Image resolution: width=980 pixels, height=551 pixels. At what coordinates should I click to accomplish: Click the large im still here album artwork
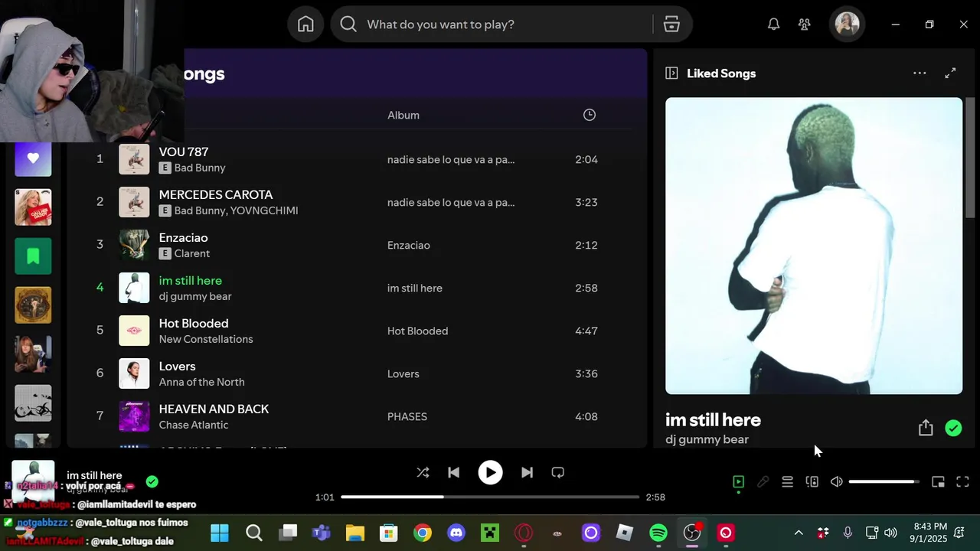click(814, 246)
